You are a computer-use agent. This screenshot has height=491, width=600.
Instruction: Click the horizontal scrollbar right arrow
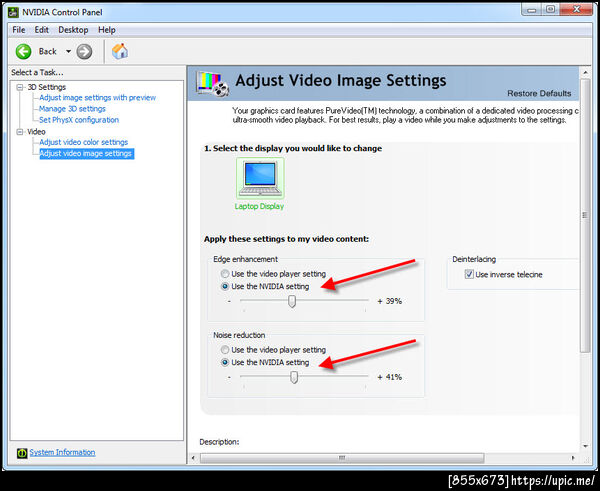click(x=573, y=458)
